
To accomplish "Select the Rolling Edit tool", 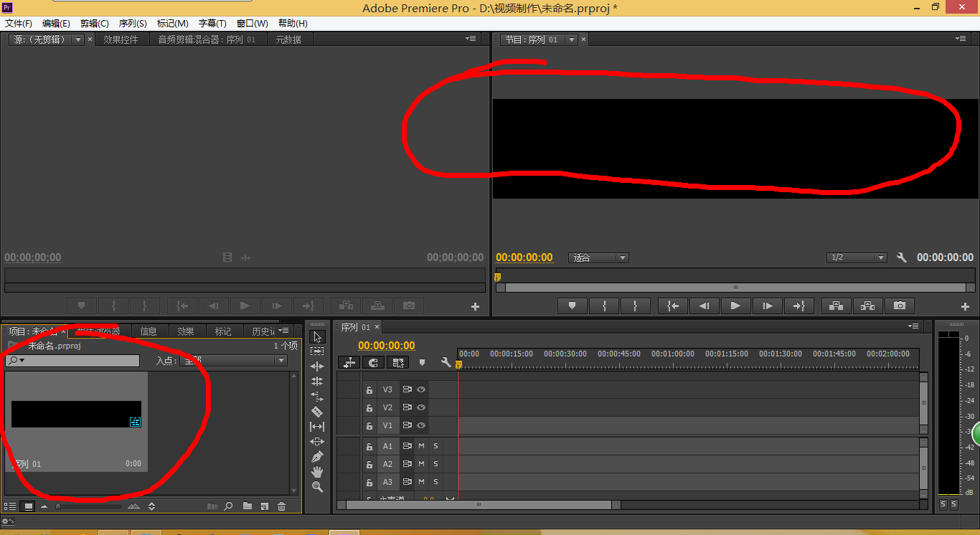I will (x=317, y=382).
